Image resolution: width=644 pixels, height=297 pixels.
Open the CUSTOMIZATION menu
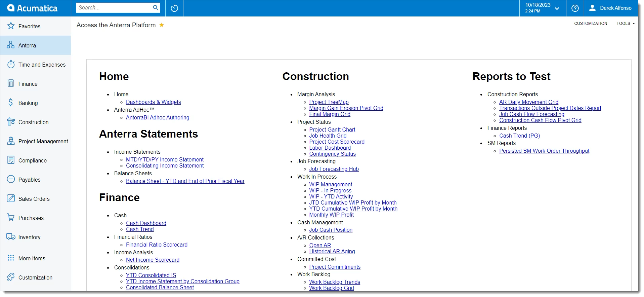(x=591, y=24)
